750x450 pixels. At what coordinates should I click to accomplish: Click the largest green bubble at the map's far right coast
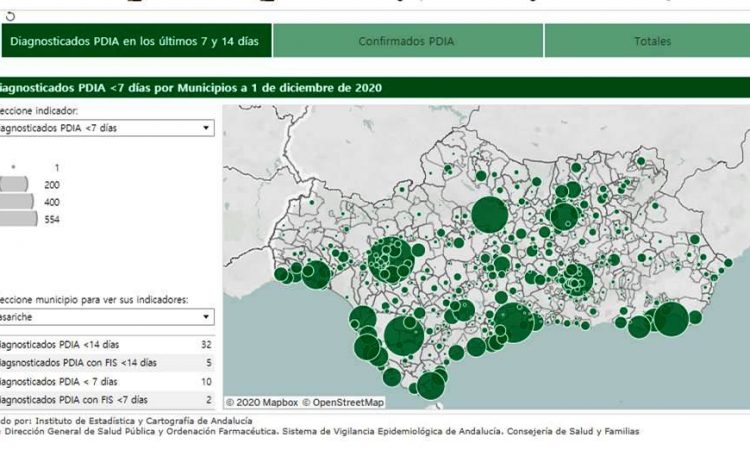(x=671, y=319)
